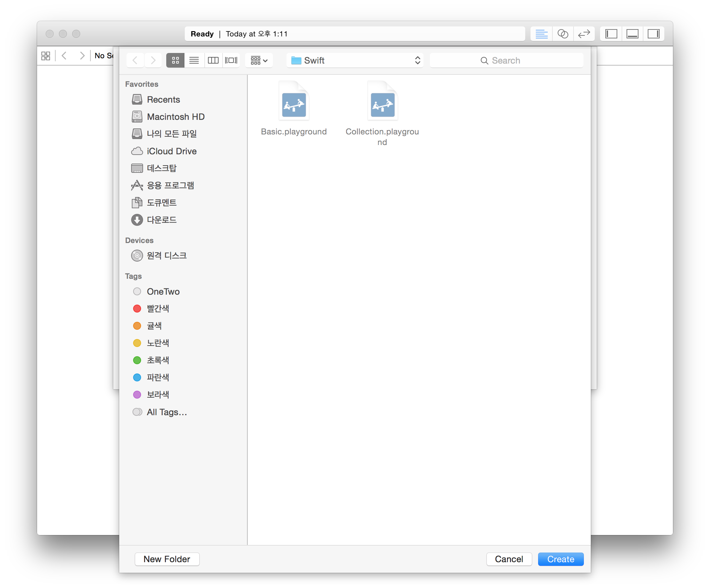This screenshot has width=710, height=588.
Task: Open the item arrangement dropdown
Action: coord(259,61)
